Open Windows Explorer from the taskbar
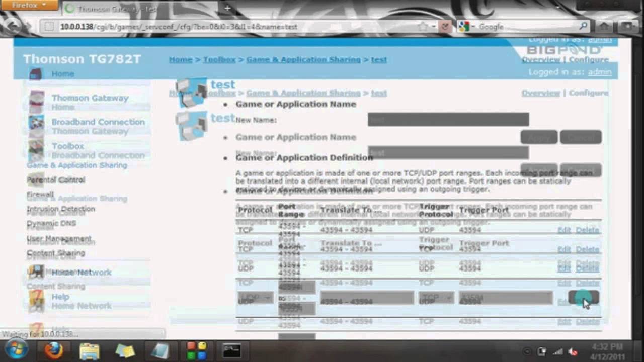 90,350
